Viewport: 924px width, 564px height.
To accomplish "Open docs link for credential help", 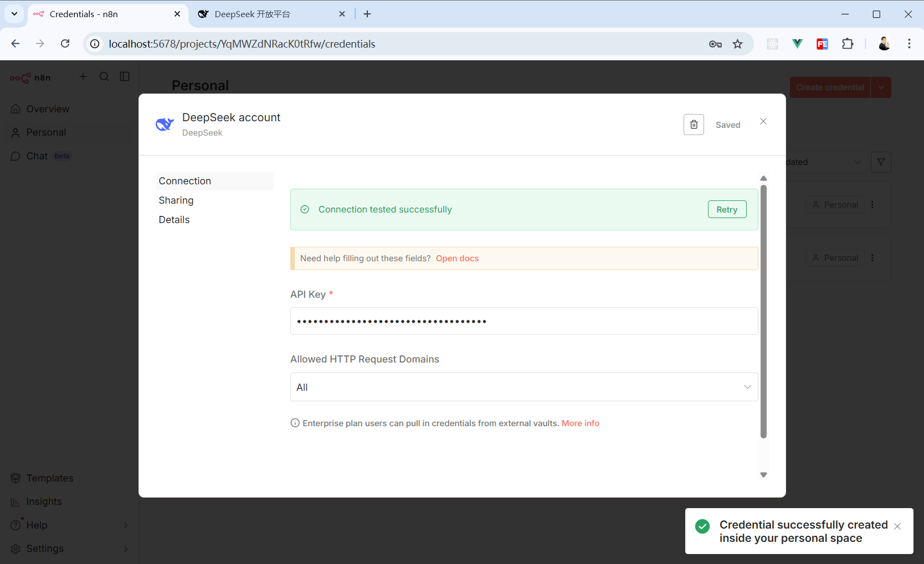I will coord(457,258).
